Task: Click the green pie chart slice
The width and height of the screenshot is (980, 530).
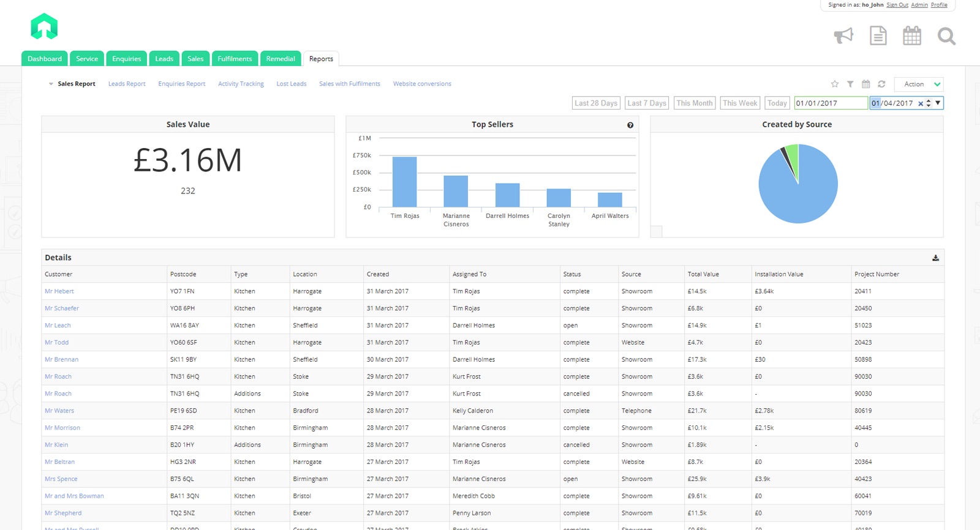Action: [x=793, y=156]
